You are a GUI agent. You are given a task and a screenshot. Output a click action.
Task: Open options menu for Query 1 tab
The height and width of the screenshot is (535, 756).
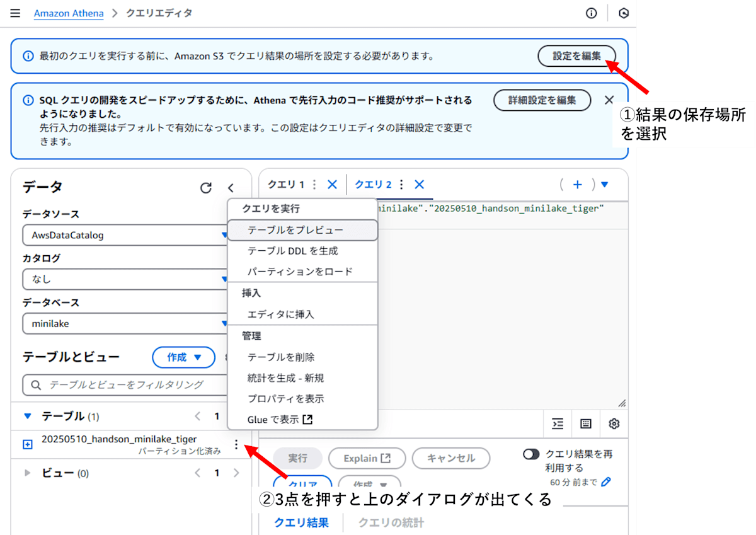pyautogui.click(x=314, y=185)
